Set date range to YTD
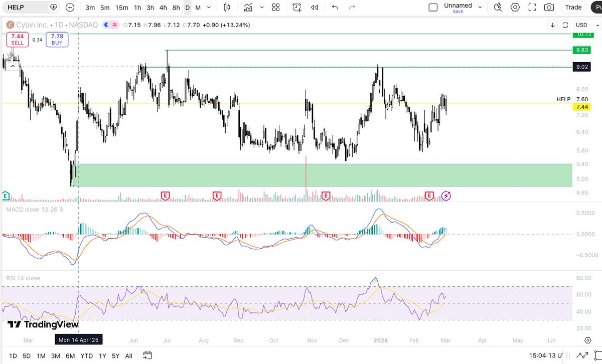602x364 pixels. (x=87, y=356)
